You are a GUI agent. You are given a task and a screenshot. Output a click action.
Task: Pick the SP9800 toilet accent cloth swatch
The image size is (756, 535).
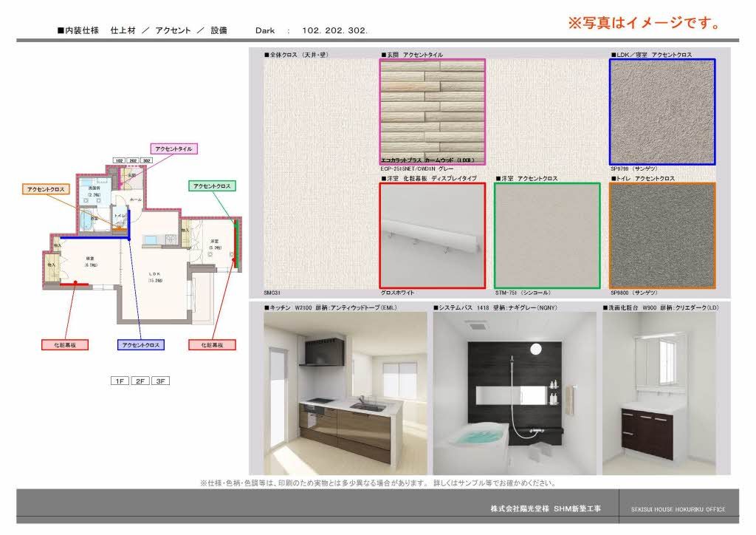tap(661, 235)
